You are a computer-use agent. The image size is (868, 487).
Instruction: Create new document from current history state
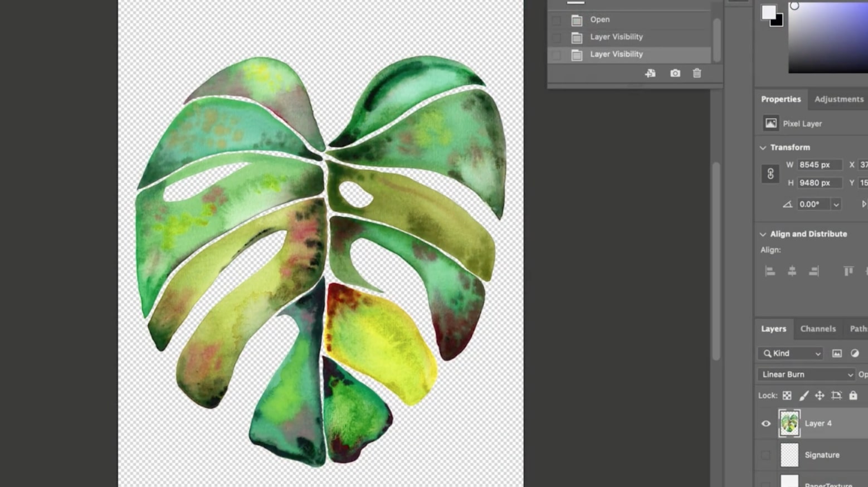click(x=650, y=73)
